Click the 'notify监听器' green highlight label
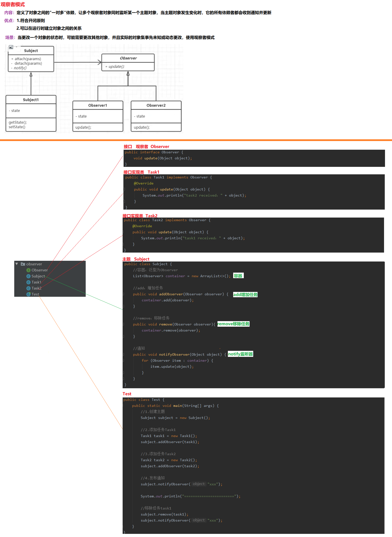The width and height of the screenshot is (392, 537). click(x=240, y=354)
